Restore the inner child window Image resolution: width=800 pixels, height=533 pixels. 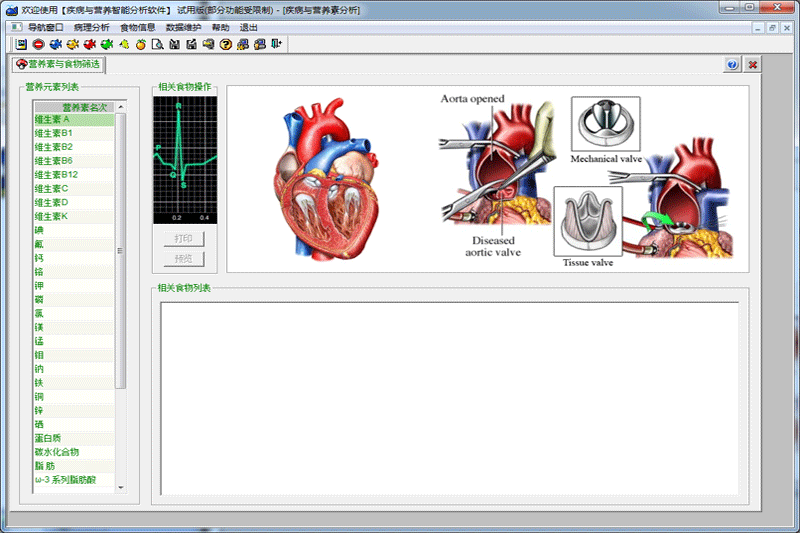pyautogui.click(x=772, y=29)
